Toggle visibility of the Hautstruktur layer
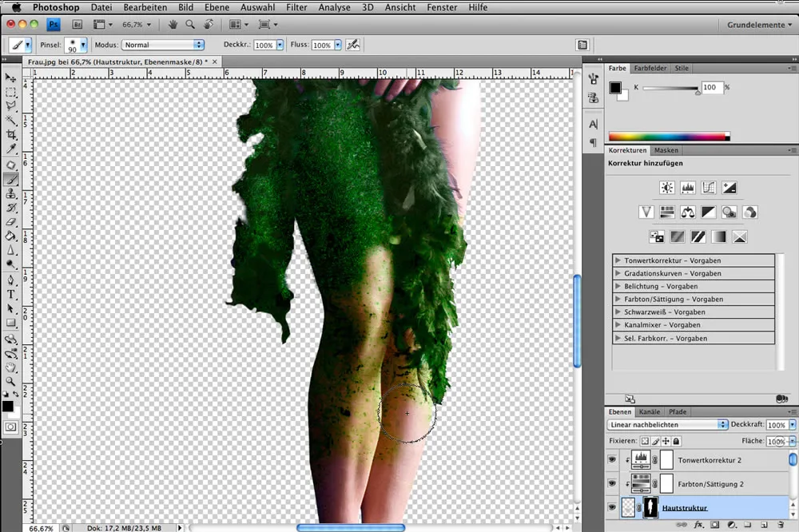The image size is (799, 532). tap(611, 506)
